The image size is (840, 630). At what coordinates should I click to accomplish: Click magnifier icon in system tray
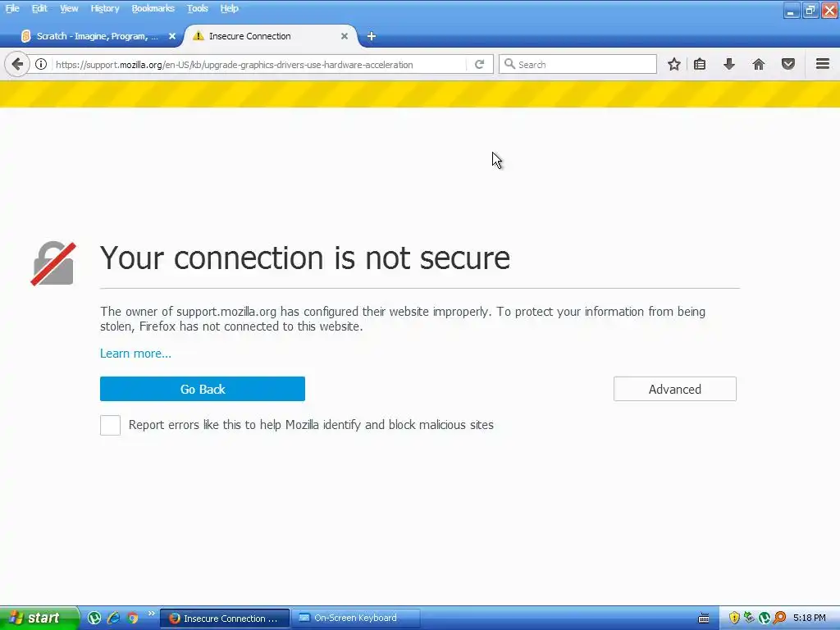[x=780, y=618]
